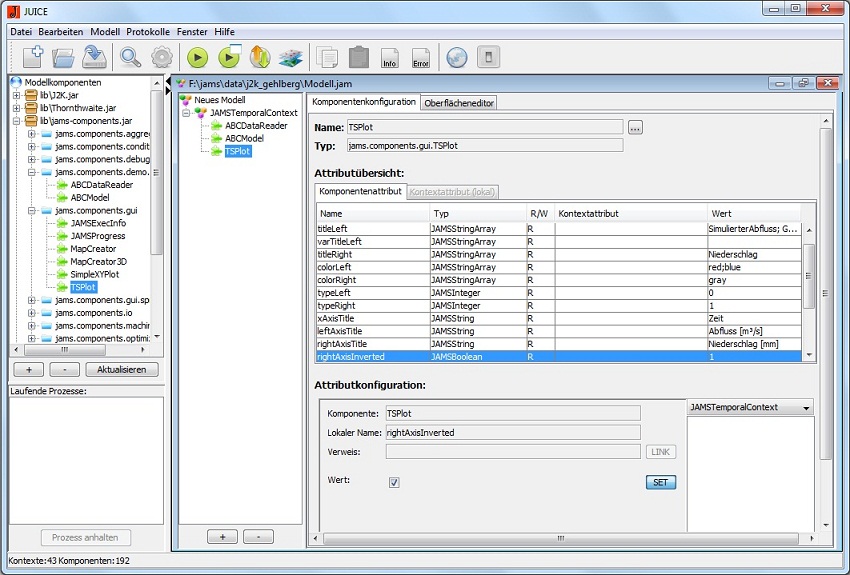This screenshot has height=575, width=850.
Task: Click the Open model folder icon
Action: [64, 57]
